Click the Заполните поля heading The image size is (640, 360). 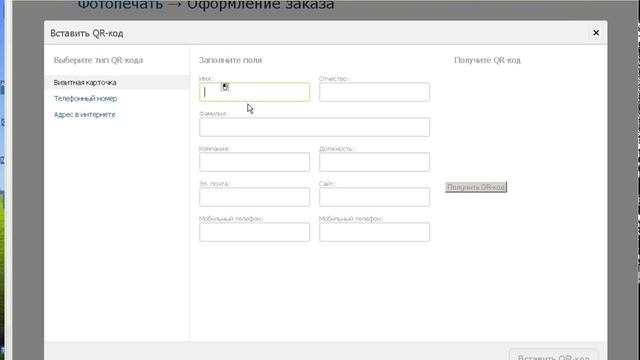point(230,60)
